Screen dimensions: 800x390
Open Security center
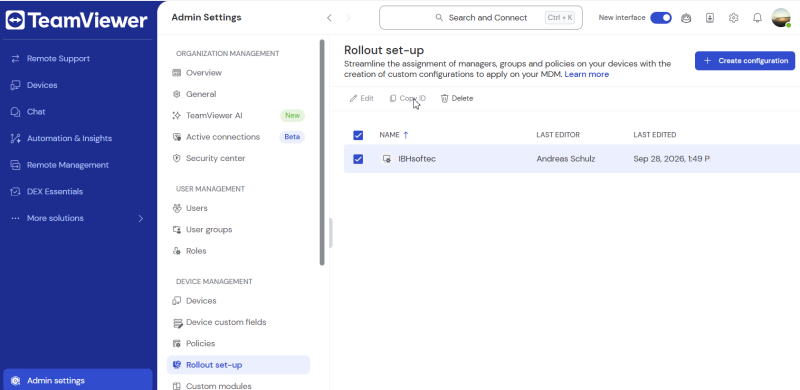[215, 159]
